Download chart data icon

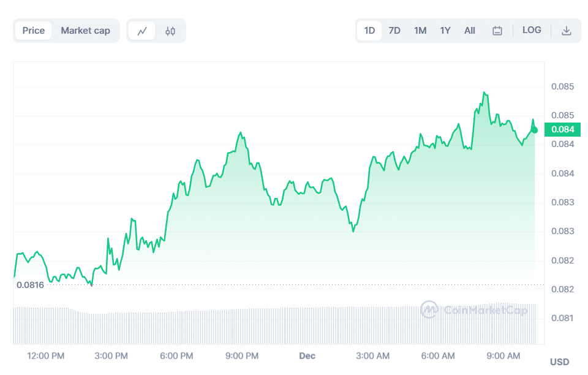click(x=567, y=31)
